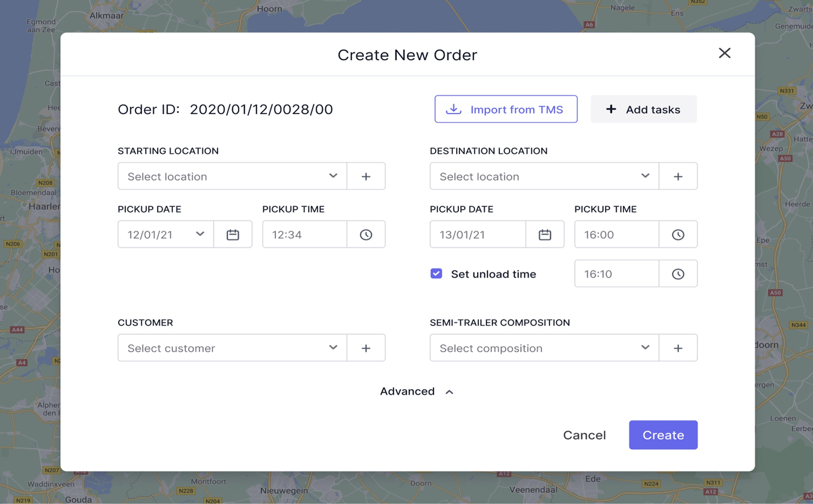Add a new destination location with the plus icon
Image resolution: width=813 pixels, height=504 pixels.
tap(678, 176)
